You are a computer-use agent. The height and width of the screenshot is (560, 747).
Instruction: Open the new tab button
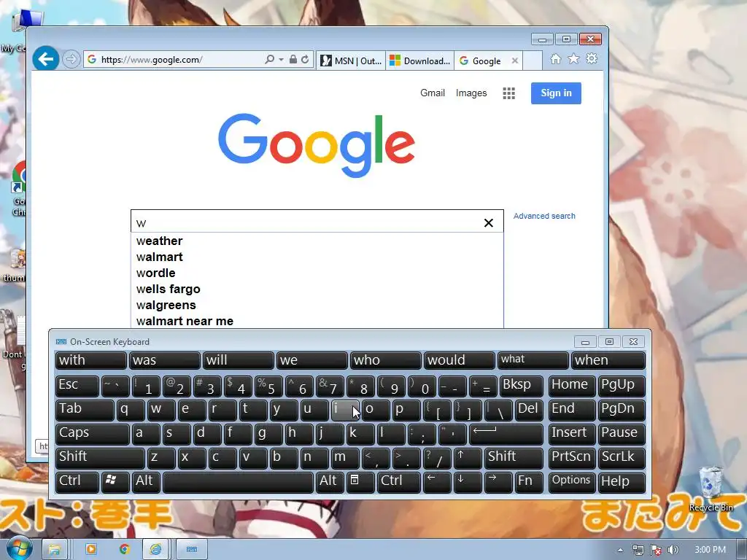[533, 61]
